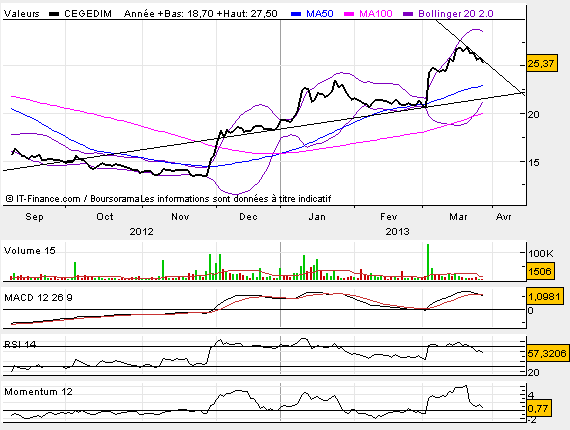The width and height of the screenshot is (570, 430).
Task: Click the Momentum 12 panel title
Action: pos(38,391)
